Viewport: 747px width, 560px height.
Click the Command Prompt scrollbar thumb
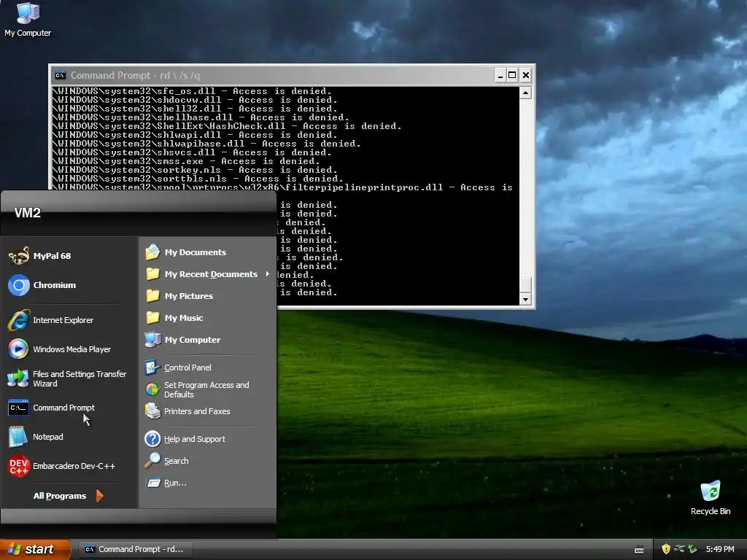[x=525, y=285]
